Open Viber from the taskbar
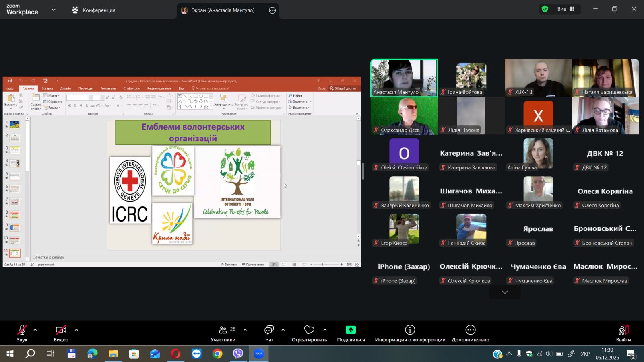The width and height of the screenshot is (644, 362). click(x=238, y=354)
